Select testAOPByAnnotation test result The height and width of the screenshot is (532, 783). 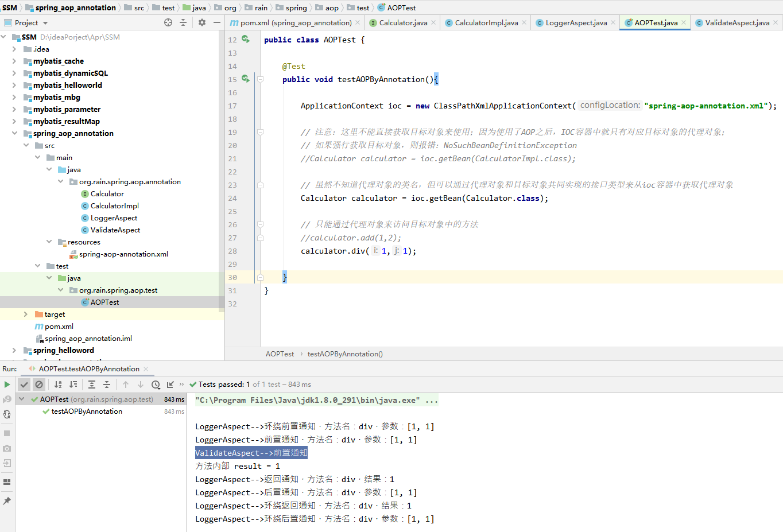(x=87, y=411)
